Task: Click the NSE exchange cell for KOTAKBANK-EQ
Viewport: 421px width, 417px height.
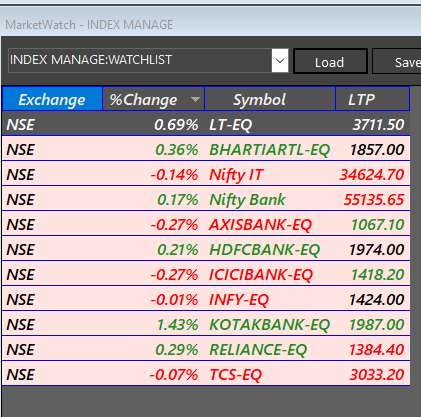Action: [52, 324]
